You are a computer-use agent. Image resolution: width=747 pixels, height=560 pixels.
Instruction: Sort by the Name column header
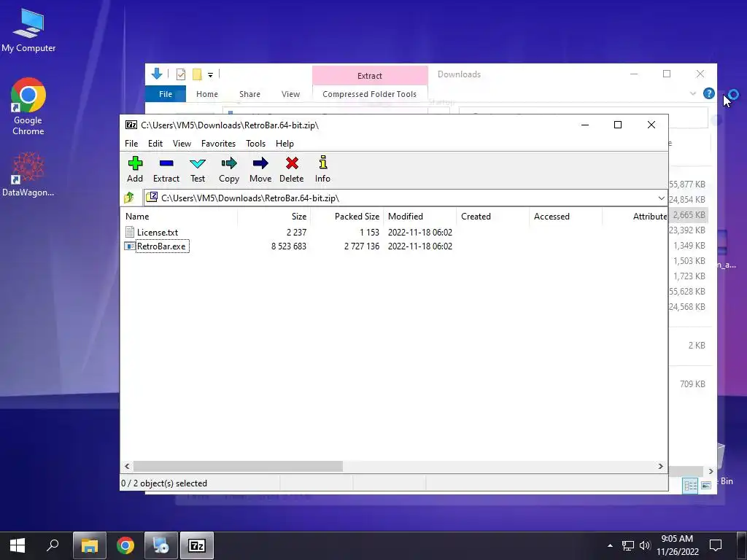(179, 216)
